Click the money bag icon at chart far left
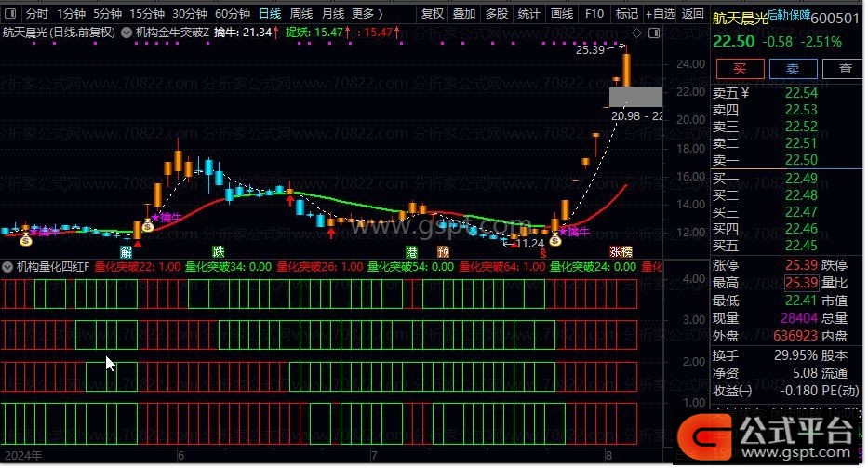This screenshot has height=468, width=868. (x=25, y=240)
